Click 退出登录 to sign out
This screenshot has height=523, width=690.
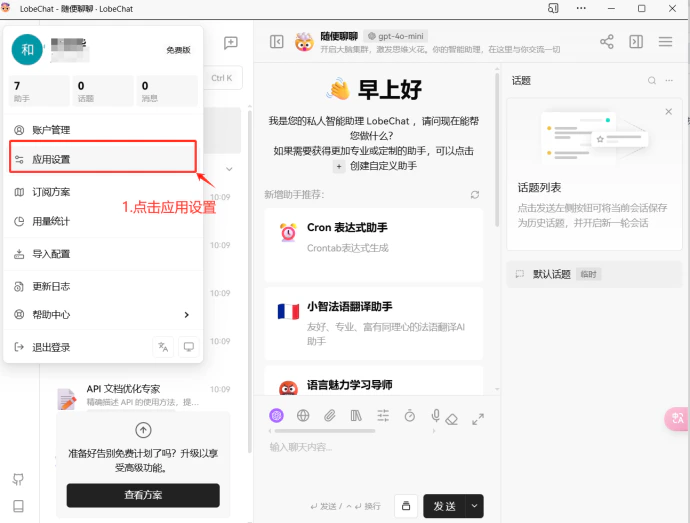[51, 347]
